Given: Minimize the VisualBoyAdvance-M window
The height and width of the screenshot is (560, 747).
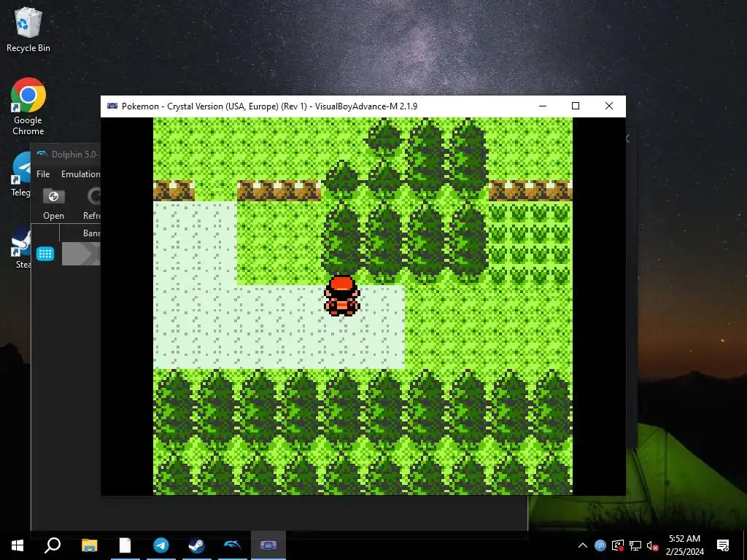Looking at the screenshot, I should click(543, 106).
